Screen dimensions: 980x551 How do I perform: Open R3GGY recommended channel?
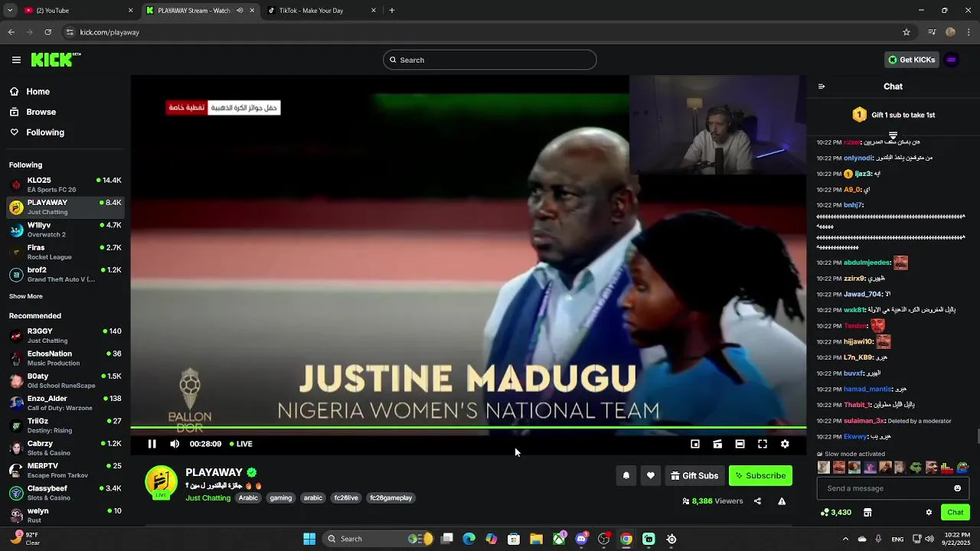click(65, 335)
